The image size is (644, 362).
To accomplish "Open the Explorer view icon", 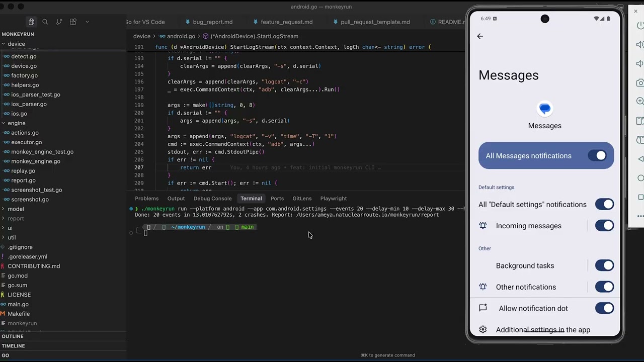I will pos(31,22).
